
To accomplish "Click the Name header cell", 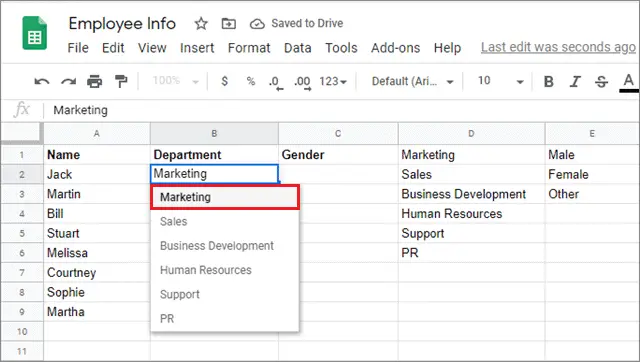I will click(97, 155).
